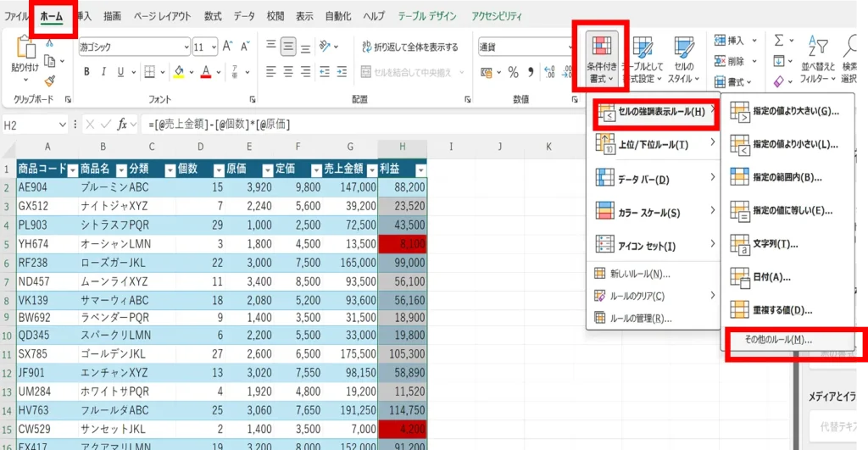
Task: Open the 利益 column filter dropdown
Action: pos(420,169)
